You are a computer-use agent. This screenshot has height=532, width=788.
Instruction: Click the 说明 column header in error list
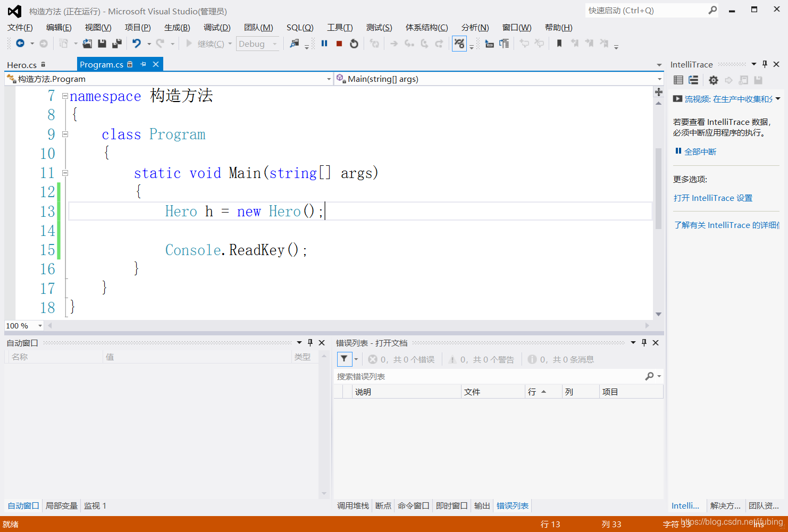point(407,392)
